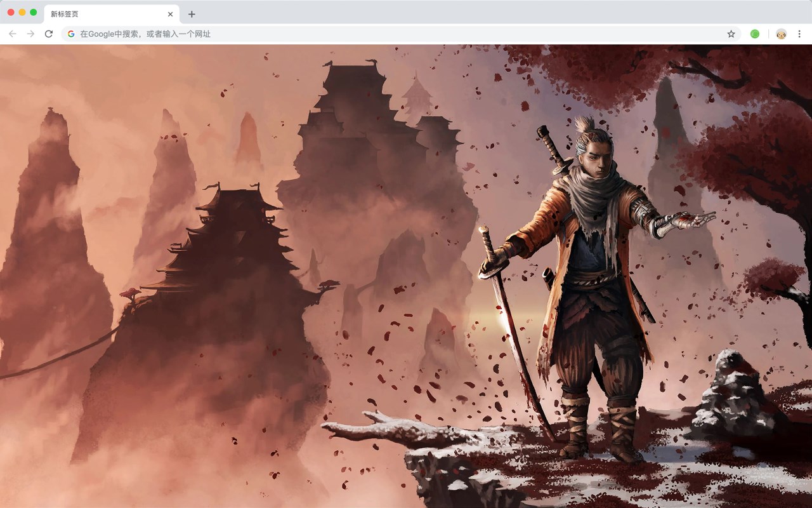Screen dimensions: 812x508
Task: Go forward to the next page
Action: click(30, 34)
